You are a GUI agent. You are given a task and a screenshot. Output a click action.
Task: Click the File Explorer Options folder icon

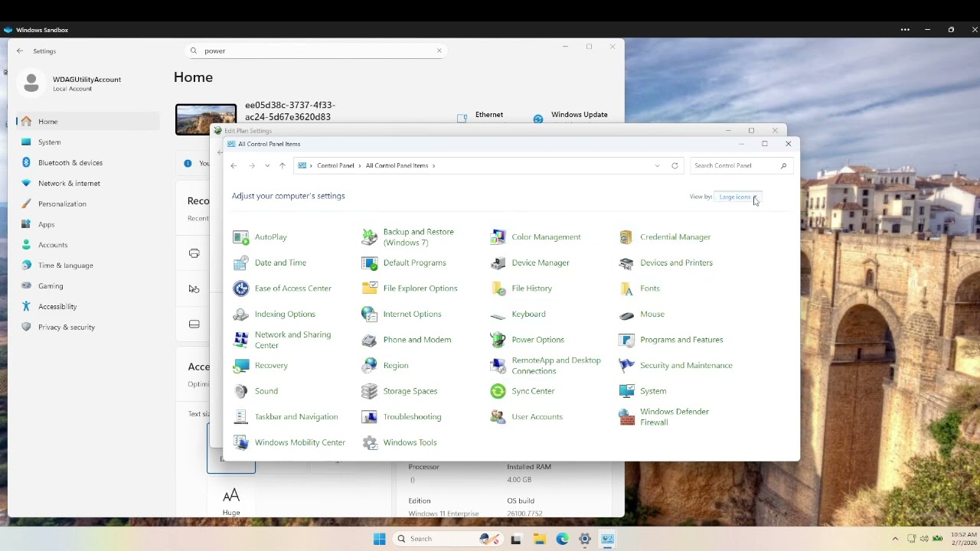(370, 289)
